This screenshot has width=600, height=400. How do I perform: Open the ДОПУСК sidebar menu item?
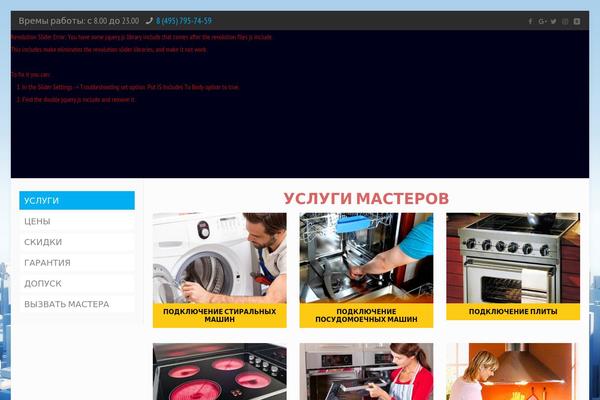click(77, 283)
